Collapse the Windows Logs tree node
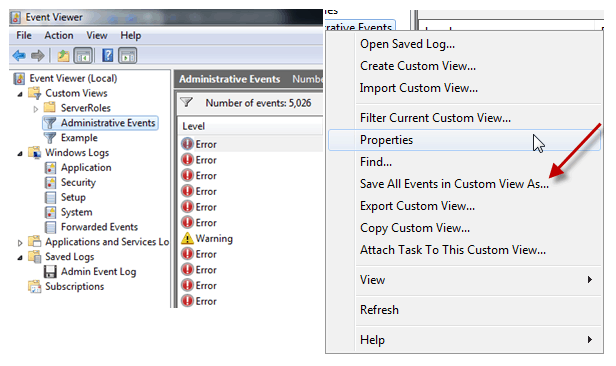Image resolution: width=616 pixels, height=366 pixels. click(x=20, y=154)
